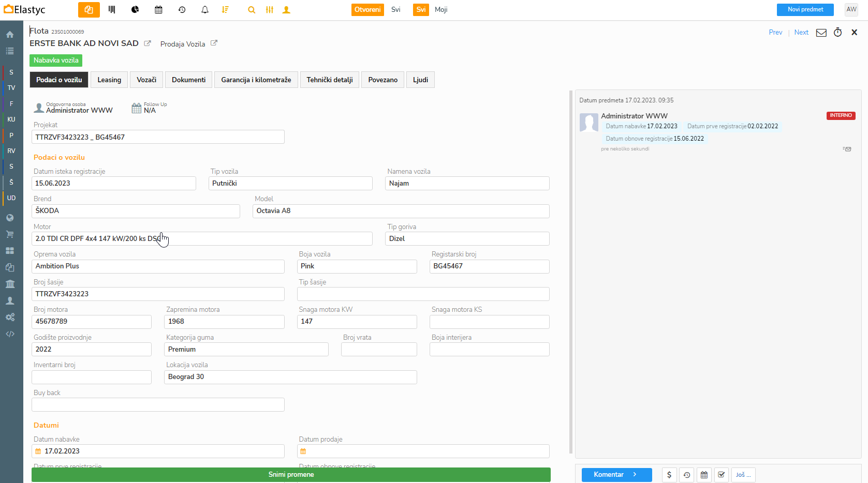Toggle the Moji filter
This screenshot has height=483, width=868.
441,10
